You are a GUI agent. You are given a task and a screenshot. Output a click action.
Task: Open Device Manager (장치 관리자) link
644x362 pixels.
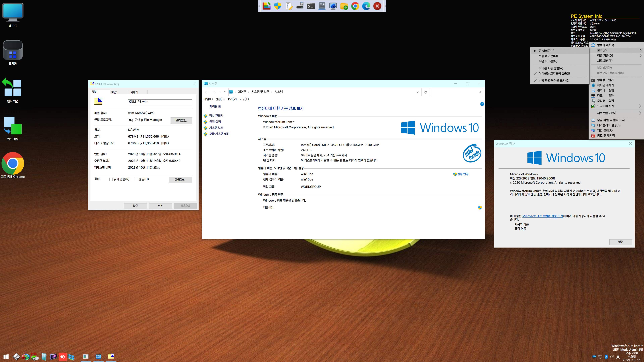pyautogui.click(x=216, y=116)
